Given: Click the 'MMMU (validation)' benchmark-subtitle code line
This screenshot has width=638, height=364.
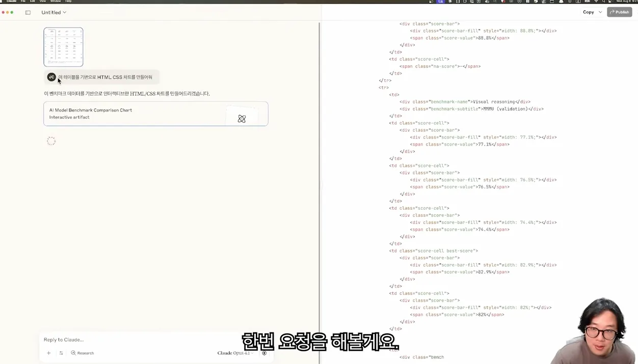Looking at the screenshot, I should 471,109.
